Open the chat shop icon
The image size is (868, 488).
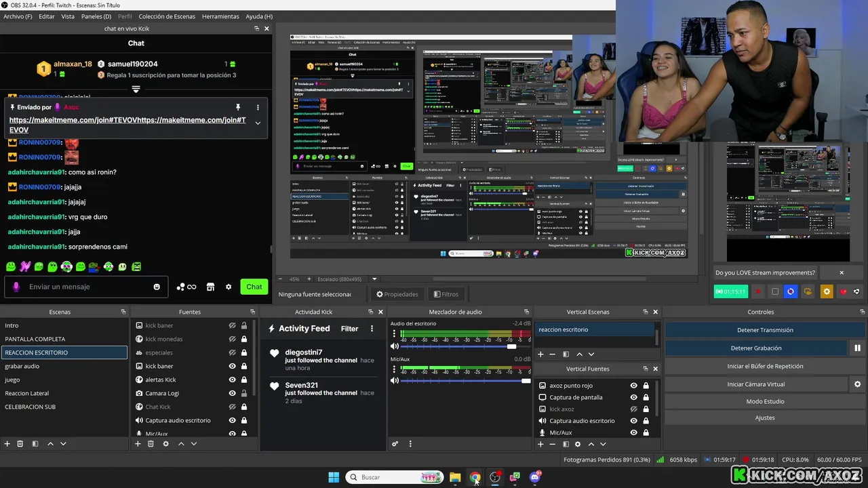point(210,287)
